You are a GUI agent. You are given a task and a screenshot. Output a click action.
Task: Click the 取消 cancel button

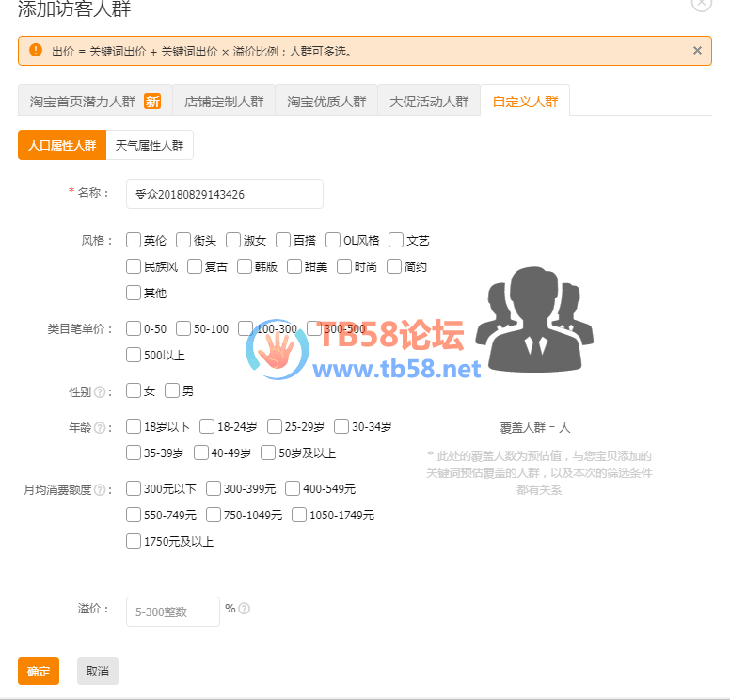(x=98, y=671)
